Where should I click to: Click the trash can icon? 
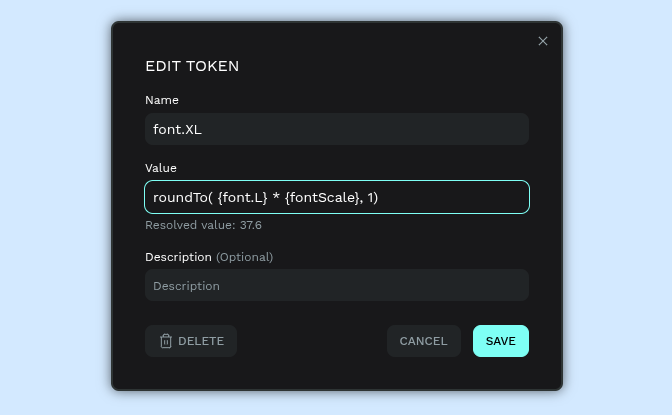(x=166, y=341)
